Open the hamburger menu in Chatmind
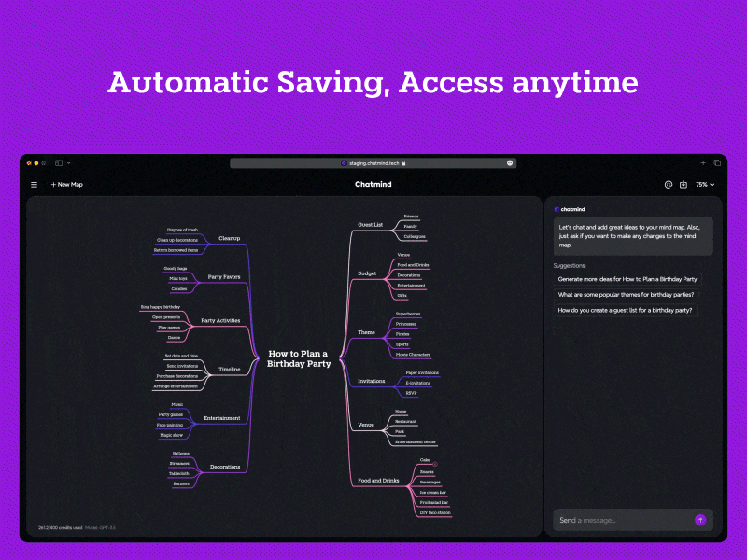 34,184
